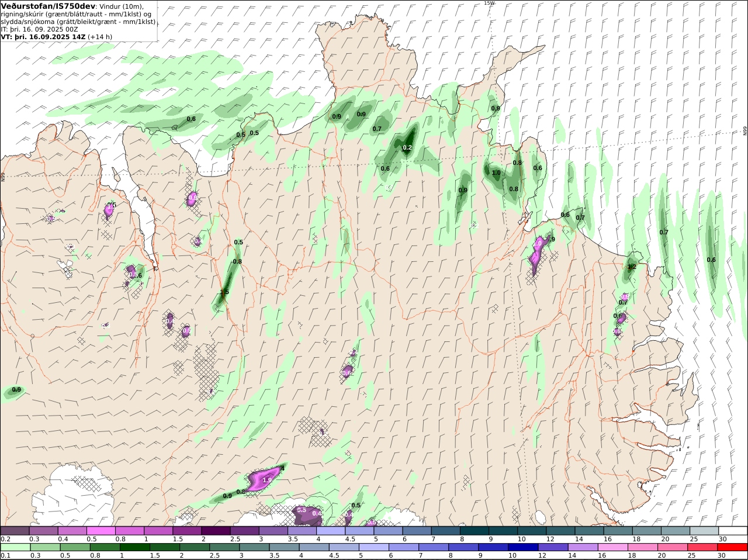This screenshot has height=560, width=748.
Task: Pick the 10 deep blue swatch in the lower legend
Action: pos(523,547)
